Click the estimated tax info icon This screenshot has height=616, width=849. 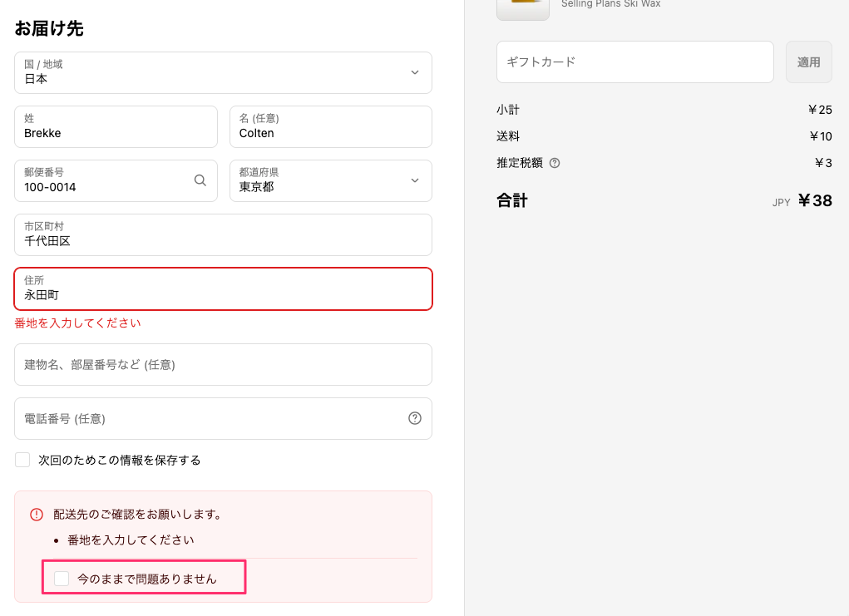pyautogui.click(x=555, y=163)
